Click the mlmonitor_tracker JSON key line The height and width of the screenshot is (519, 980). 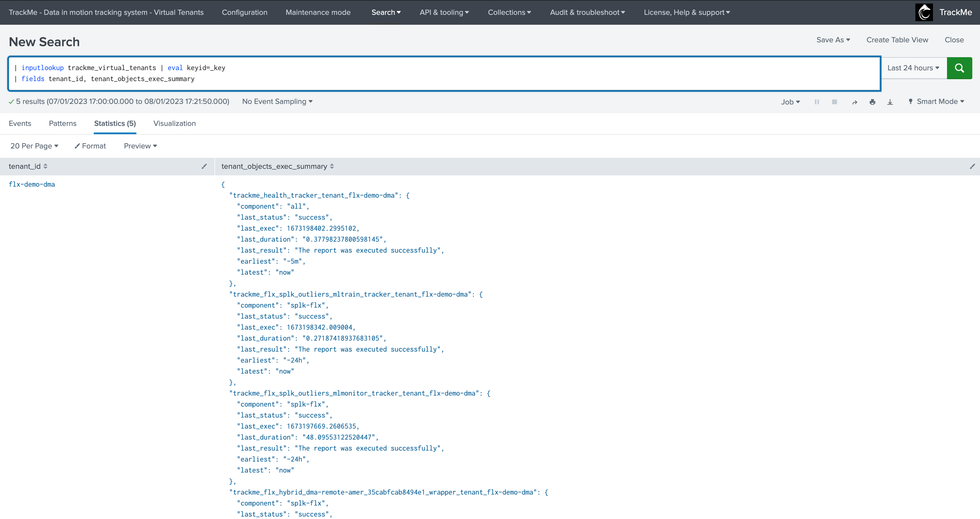359,393
